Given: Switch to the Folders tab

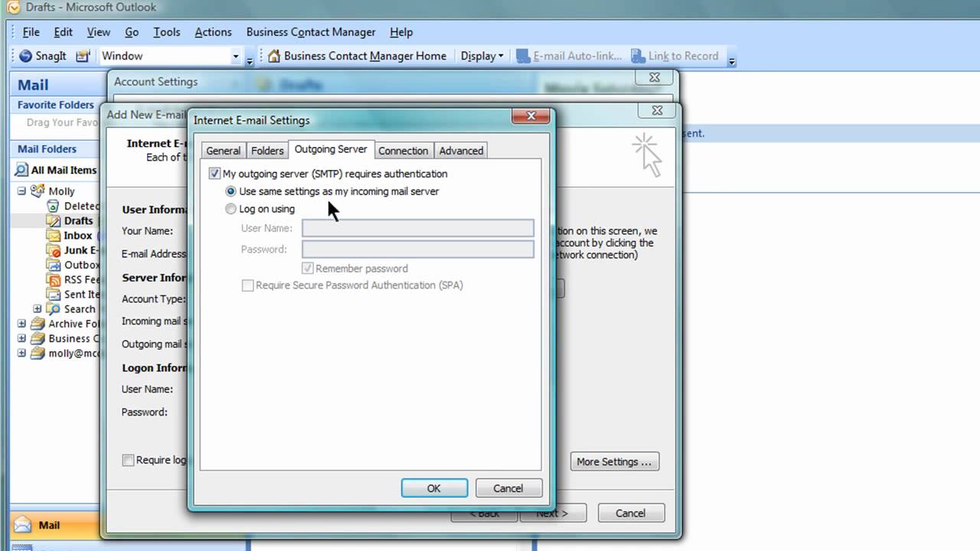Looking at the screenshot, I should pyautogui.click(x=267, y=151).
